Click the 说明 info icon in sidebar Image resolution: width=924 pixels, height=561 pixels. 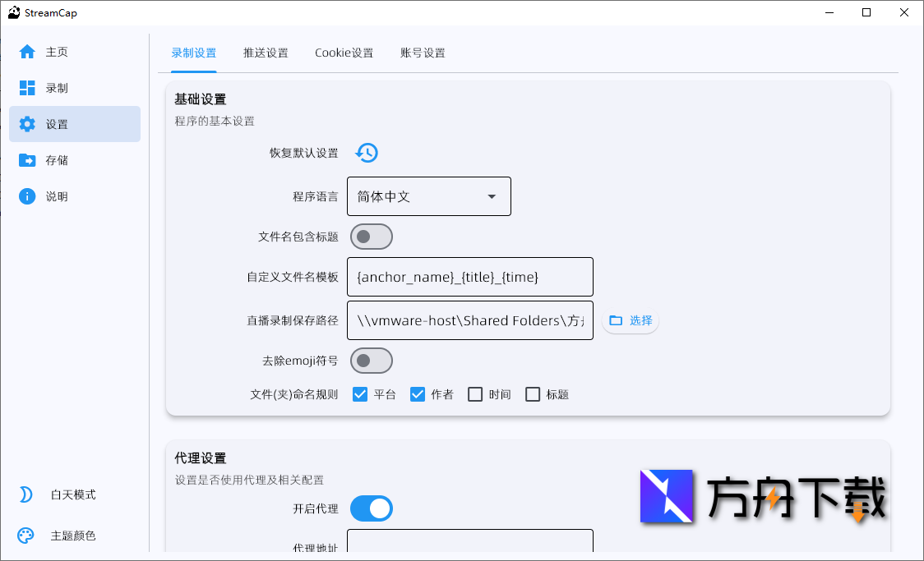(27, 195)
